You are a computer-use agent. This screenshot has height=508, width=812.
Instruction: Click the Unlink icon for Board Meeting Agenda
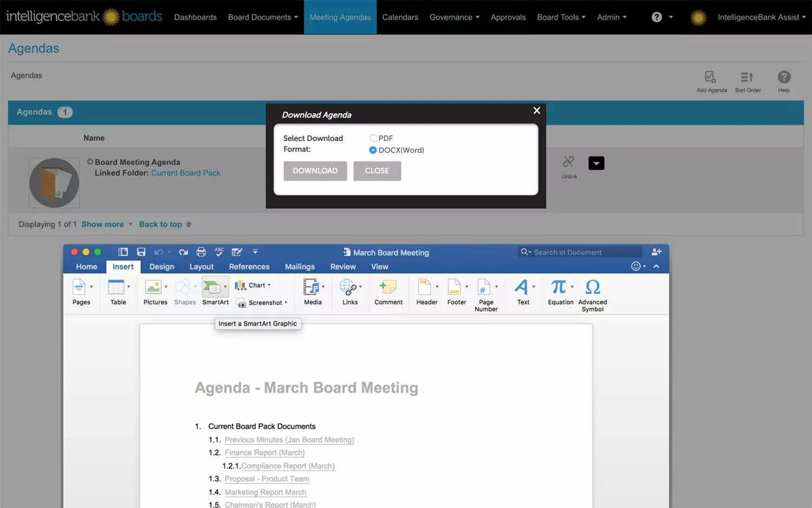(x=568, y=161)
